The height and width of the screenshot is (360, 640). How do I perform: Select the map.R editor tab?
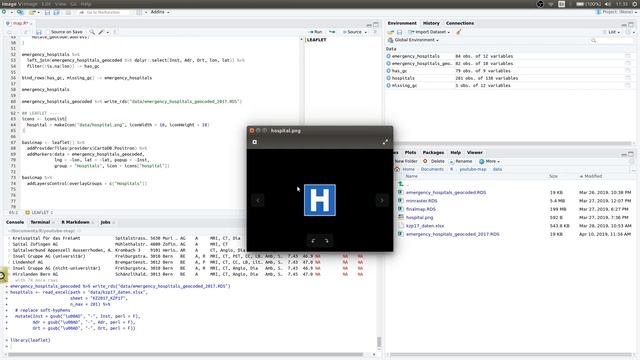click(20, 23)
